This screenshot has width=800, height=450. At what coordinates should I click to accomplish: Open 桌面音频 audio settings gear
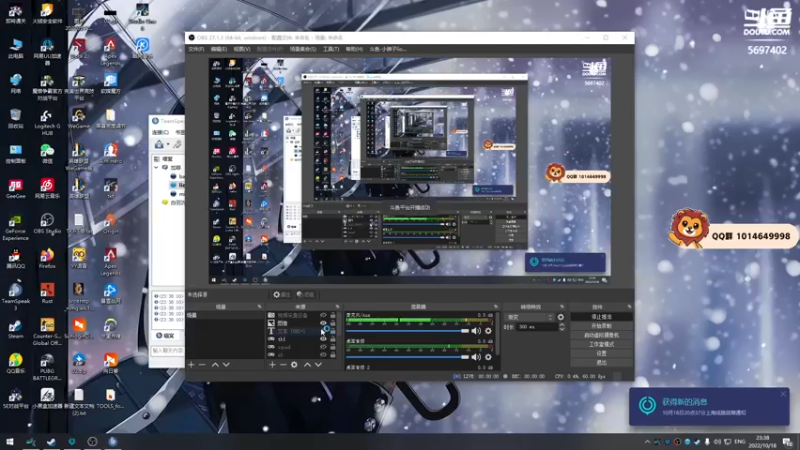click(x=488, y=357)
